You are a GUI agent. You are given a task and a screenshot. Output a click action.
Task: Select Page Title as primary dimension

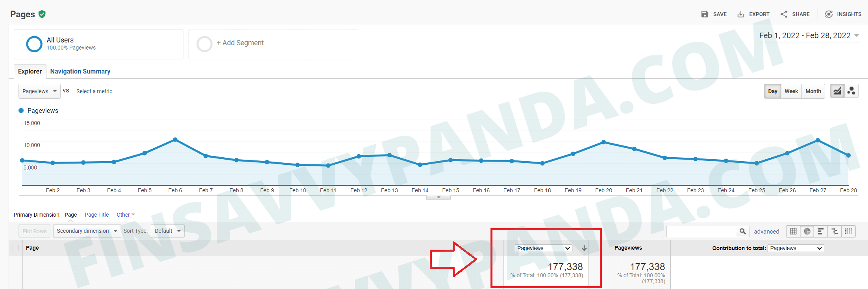pos(97,215)
